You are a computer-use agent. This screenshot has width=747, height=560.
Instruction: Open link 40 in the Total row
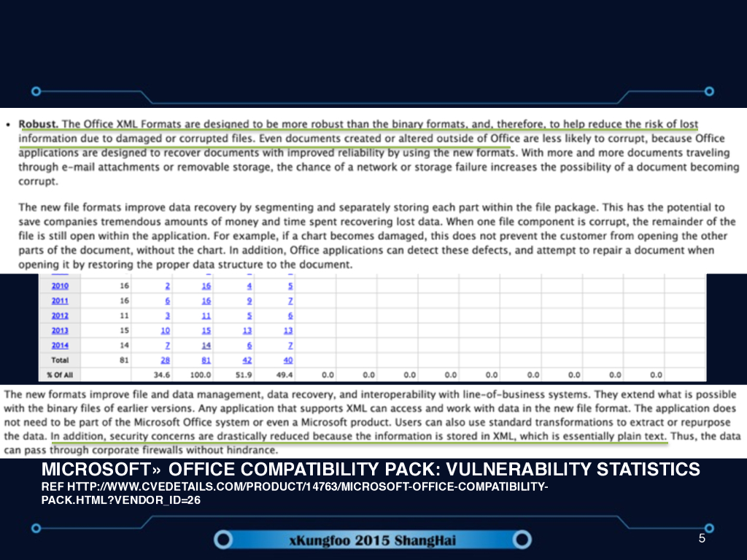coord(289,359)
